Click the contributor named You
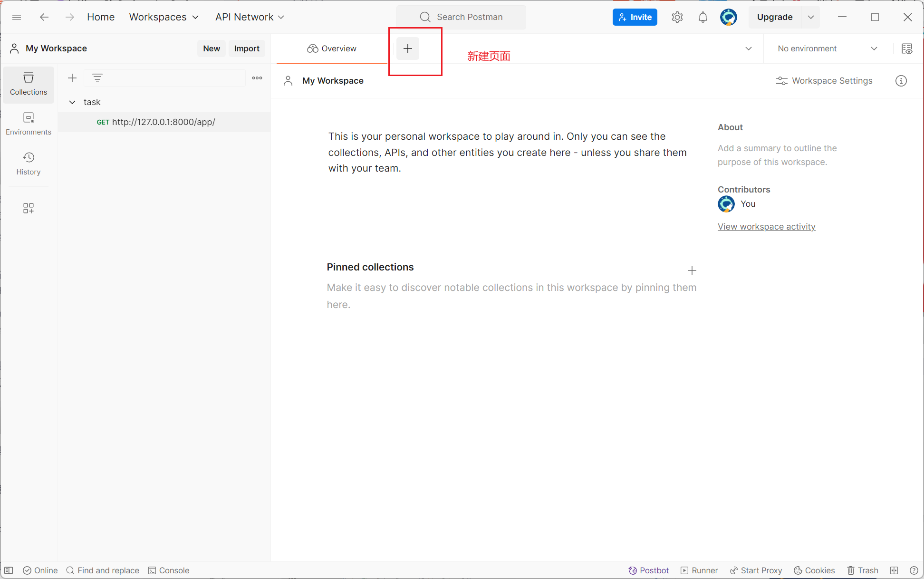 (x=748, y=204)
